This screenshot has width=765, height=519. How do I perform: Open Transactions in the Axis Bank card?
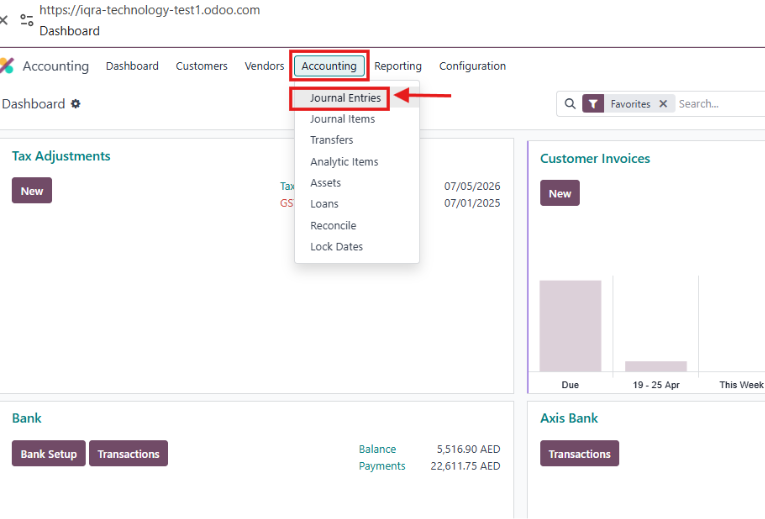tap(579, 454)
